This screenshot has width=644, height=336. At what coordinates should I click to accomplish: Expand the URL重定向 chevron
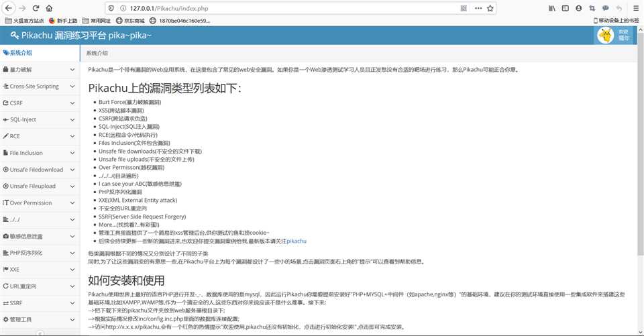pyautogui.click(x=72, y=286)
